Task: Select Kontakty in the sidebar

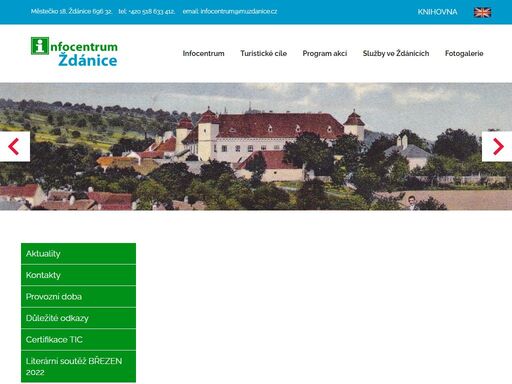Action: tap(78, 275)
